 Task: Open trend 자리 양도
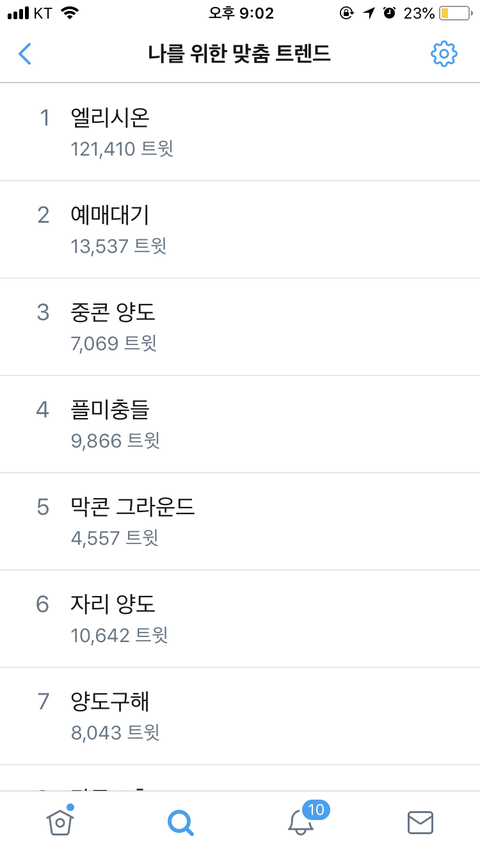[240, 619]
